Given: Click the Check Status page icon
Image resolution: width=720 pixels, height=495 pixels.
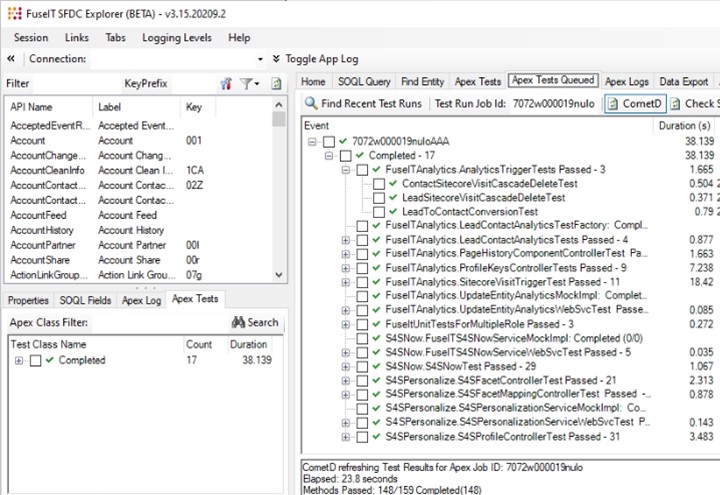Looking at the screenshot, I should [x=675, y=104].
